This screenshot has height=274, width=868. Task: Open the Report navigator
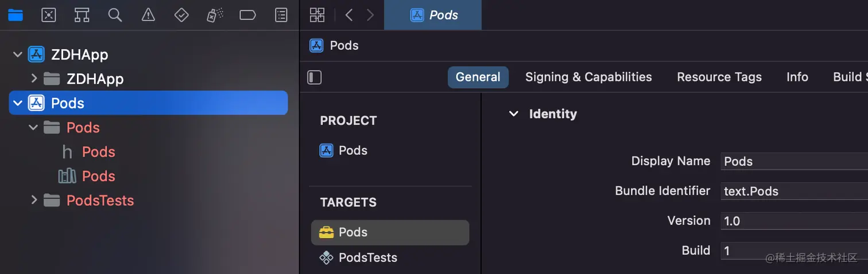281,15
